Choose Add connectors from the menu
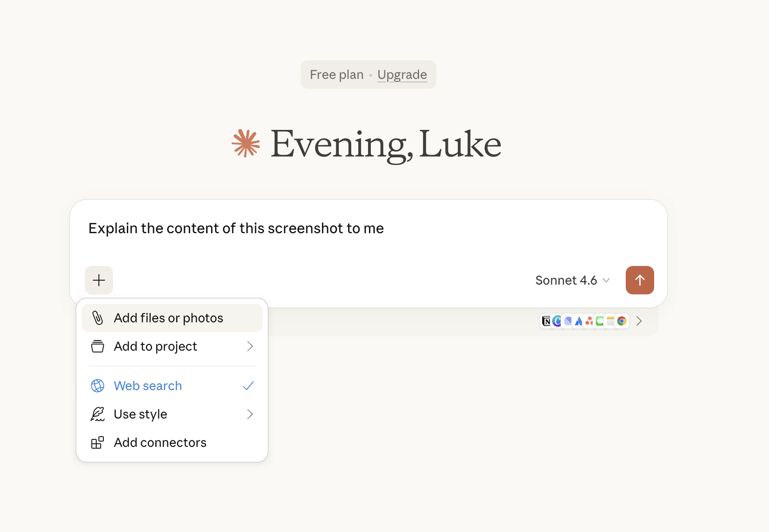 (160, 442)
